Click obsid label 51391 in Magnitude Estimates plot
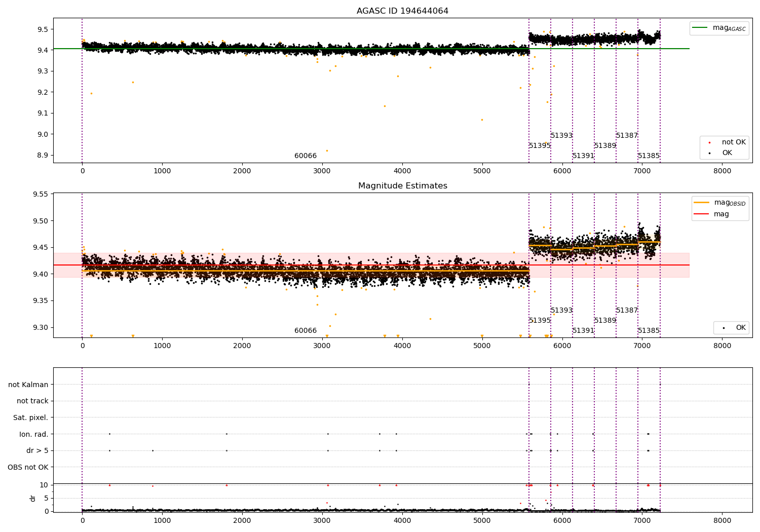The image size is (760, 532). [x=583, y=331]
